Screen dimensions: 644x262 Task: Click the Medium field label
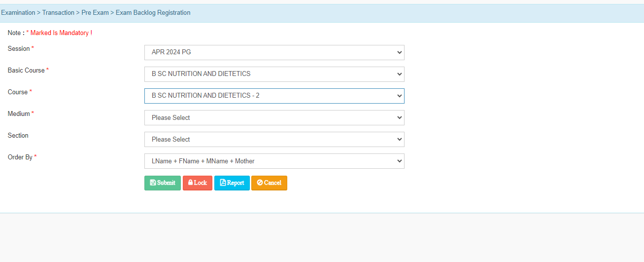click(x=19, y=114)
